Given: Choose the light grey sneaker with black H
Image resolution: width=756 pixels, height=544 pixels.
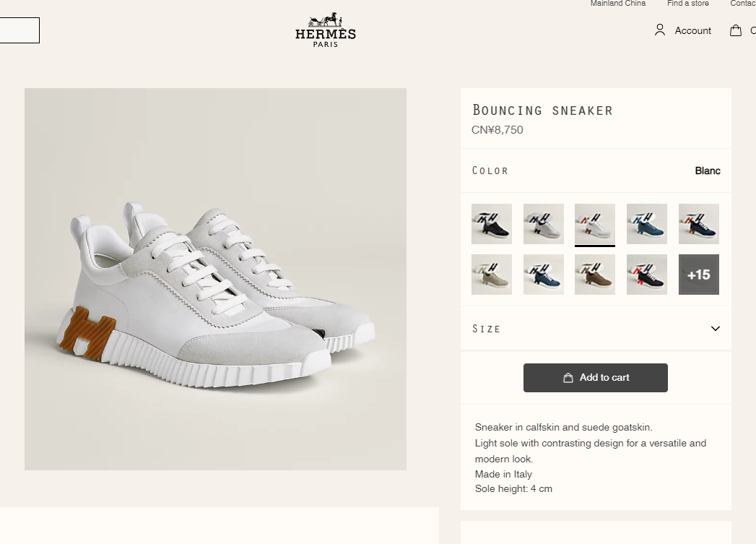Looking at the screenshot, I should point(544,224).
